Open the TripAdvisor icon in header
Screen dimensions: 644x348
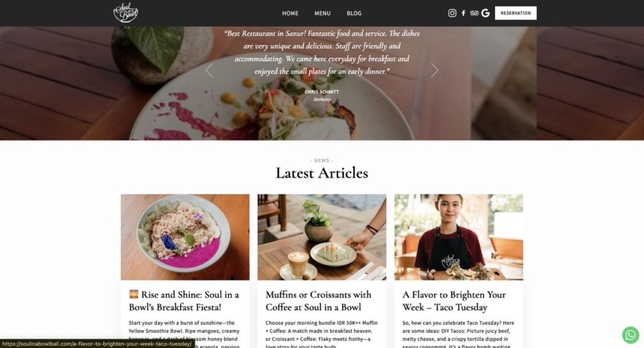(474, 13)
